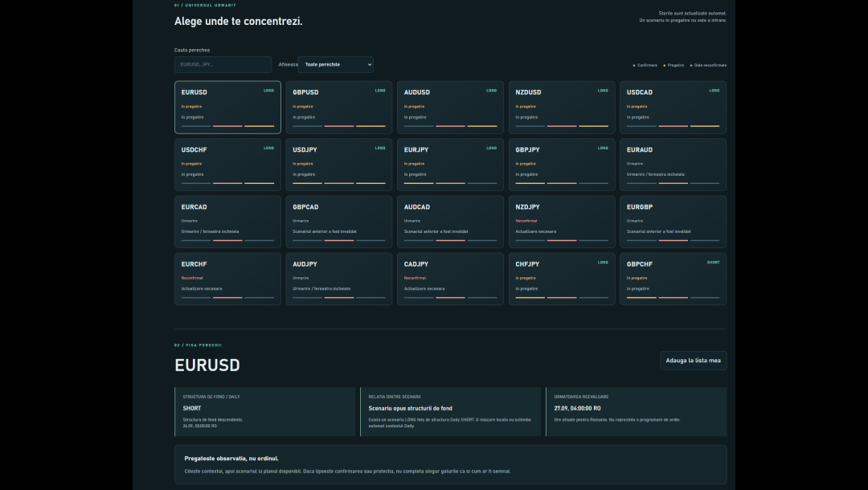The height and width of the screenshot is (490, 868).
Task: Click the text Scenariu opus structurii de fond
Action: (410, 408)
